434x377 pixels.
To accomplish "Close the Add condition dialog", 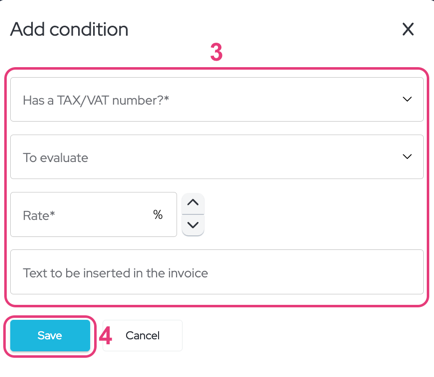I will (408, 29).
